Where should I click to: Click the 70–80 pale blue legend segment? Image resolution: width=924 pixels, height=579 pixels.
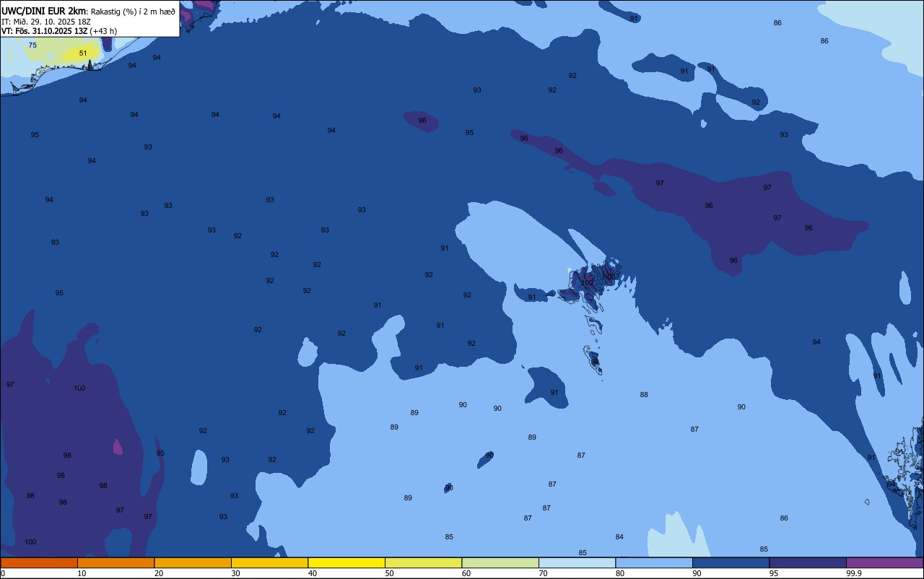pos(577,562)
